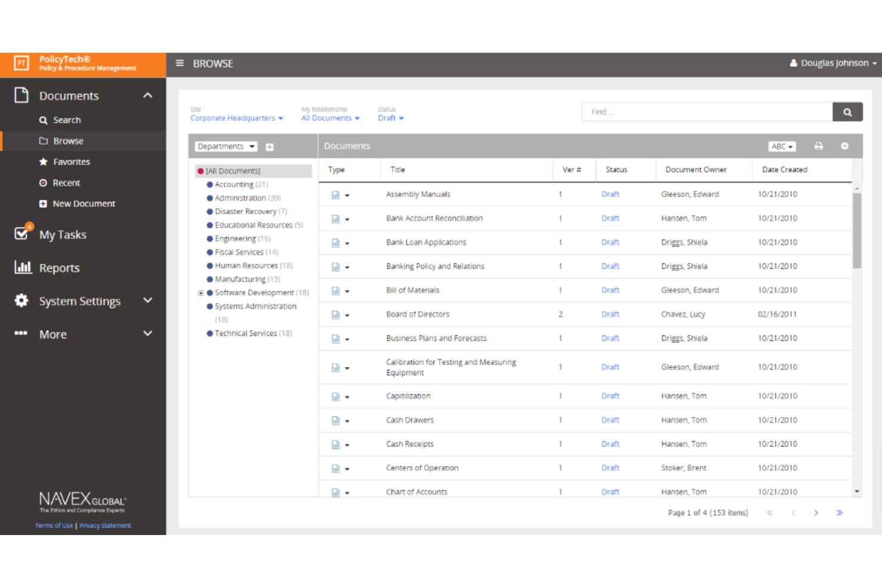Open the hamburger menu beside BROWSE
This screenshot has width=882, height=588.
coord(179,63)
